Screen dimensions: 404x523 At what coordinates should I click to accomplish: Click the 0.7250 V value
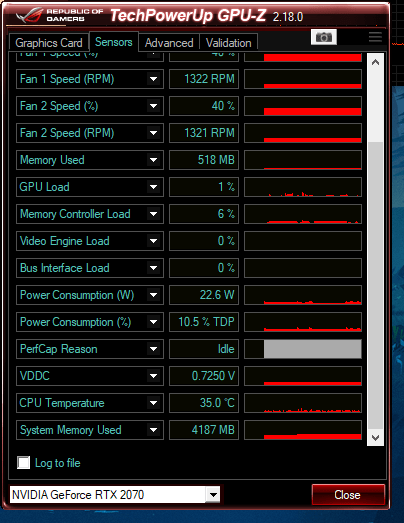coord(204,376)
